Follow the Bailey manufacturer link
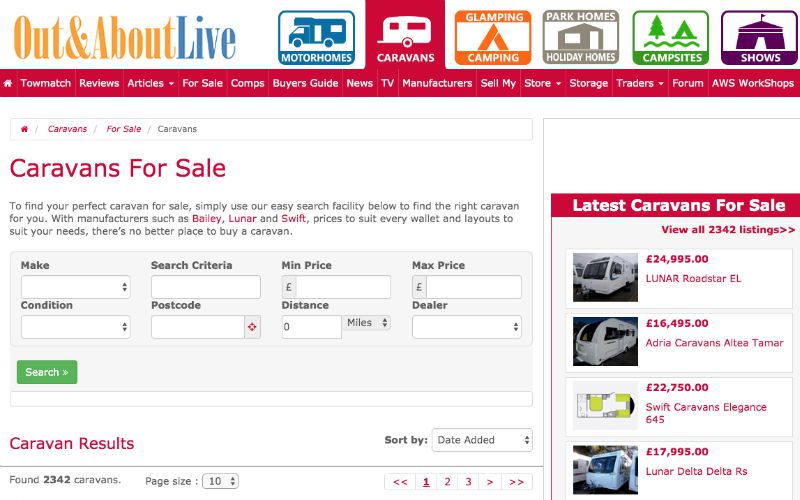 [207, 219]
